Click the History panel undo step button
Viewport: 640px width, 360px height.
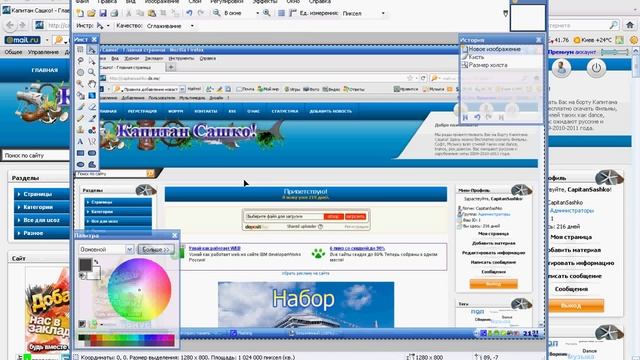pyautogui.click(x=477, y=117)
